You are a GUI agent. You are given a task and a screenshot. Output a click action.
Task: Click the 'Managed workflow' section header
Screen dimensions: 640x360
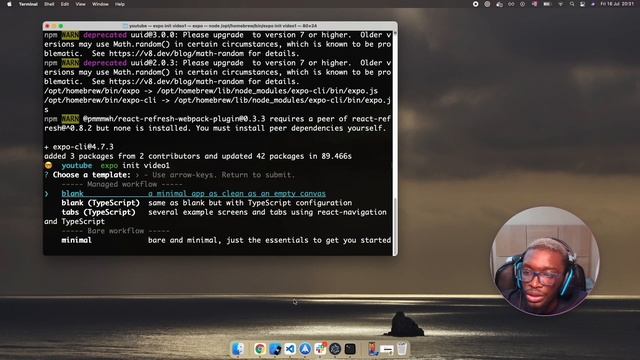coord(122,184)
